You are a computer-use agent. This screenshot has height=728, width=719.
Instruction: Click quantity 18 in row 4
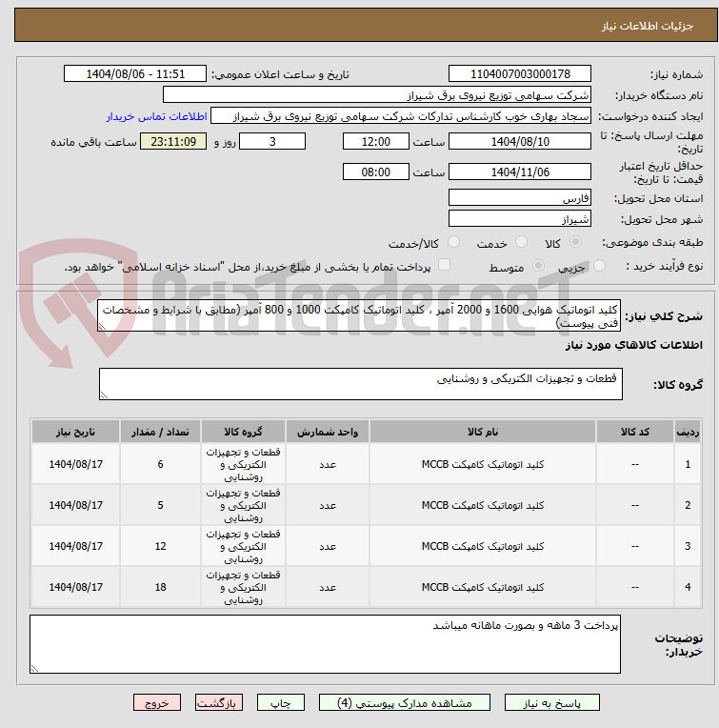[160, 587]
